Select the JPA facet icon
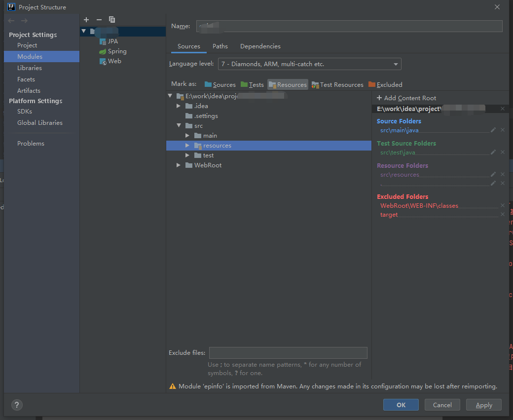The width and height of the screenshot is (513, 420). tap(103, 41)
